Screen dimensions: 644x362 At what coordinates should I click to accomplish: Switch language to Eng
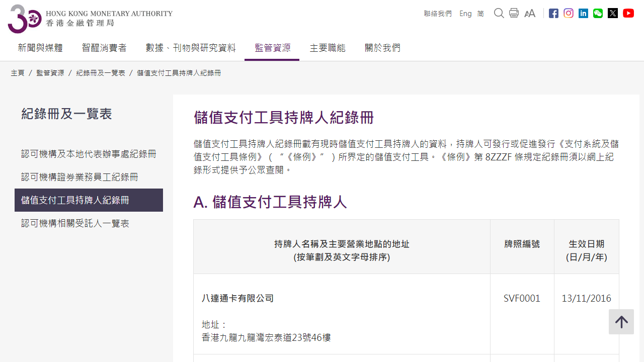click(x=465, y=14)
